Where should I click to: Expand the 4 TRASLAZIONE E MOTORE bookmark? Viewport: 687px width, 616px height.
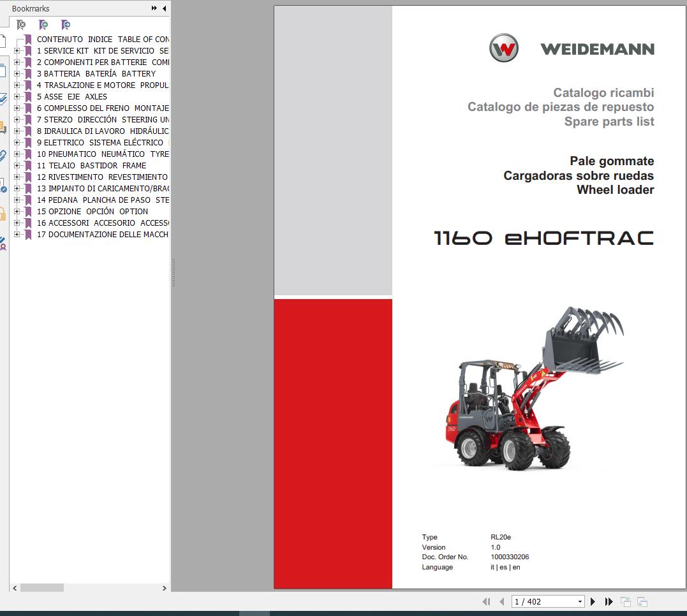[17, 85]
